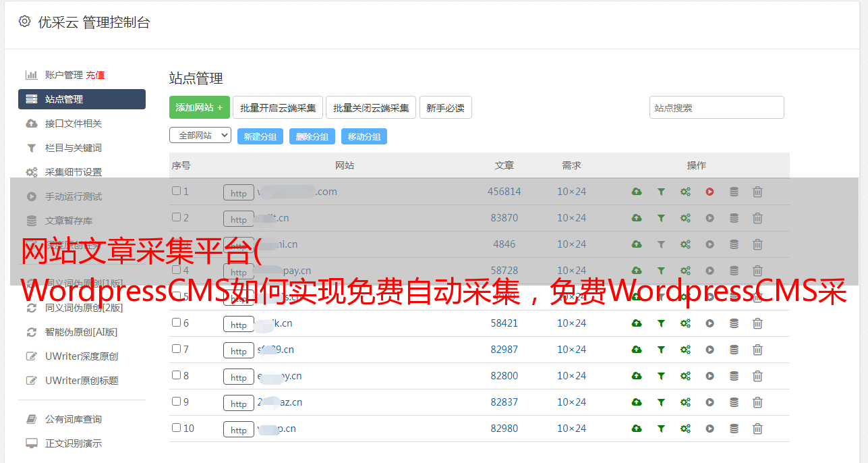Click the red play icon in row 1
The image size is (868, 463).
(x=710, y=192)
